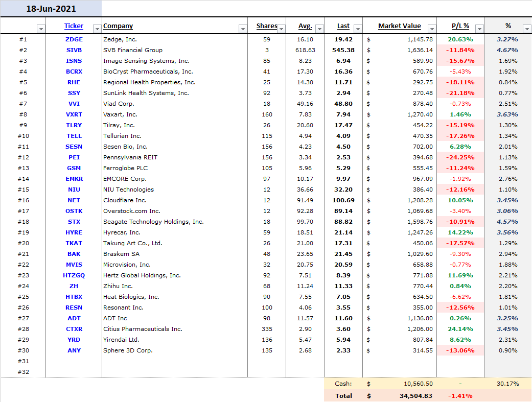Open the Company column filter dropdown

pyautogui.click(x=243, y=29)
